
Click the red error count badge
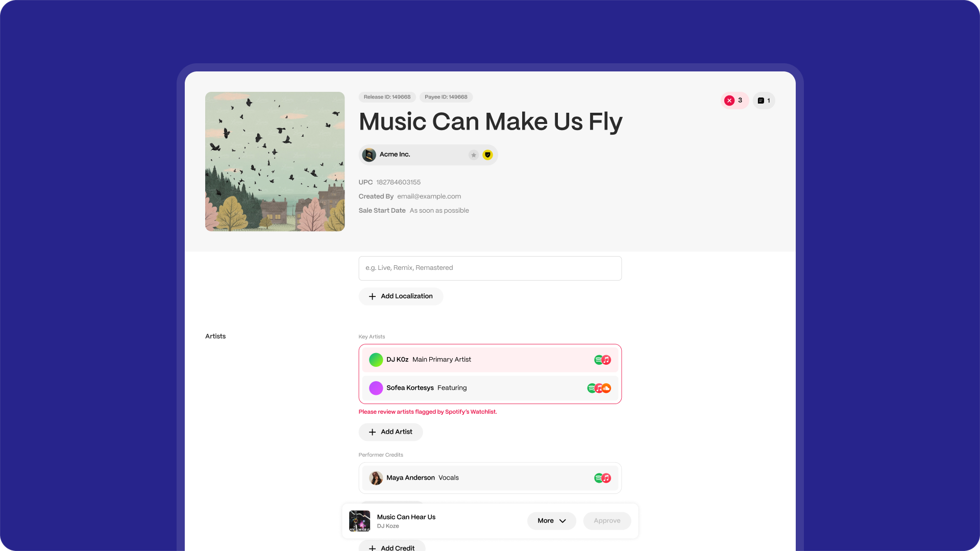[734, 101]
